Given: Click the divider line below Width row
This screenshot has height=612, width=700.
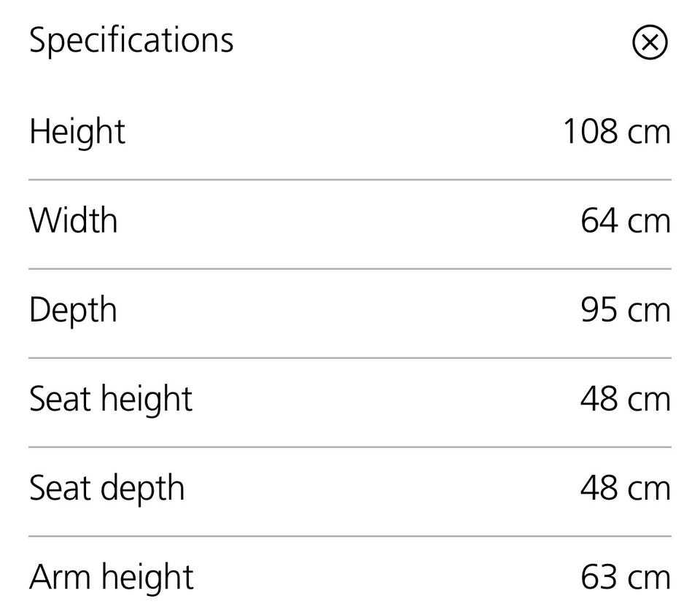Looking at the screenshot, I should [x=350, y=268].
